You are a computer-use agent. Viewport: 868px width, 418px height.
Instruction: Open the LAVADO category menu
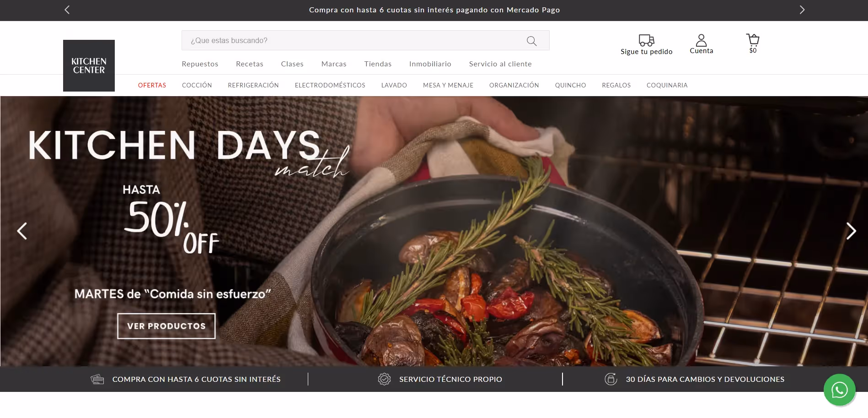click(x=394, y=85)
